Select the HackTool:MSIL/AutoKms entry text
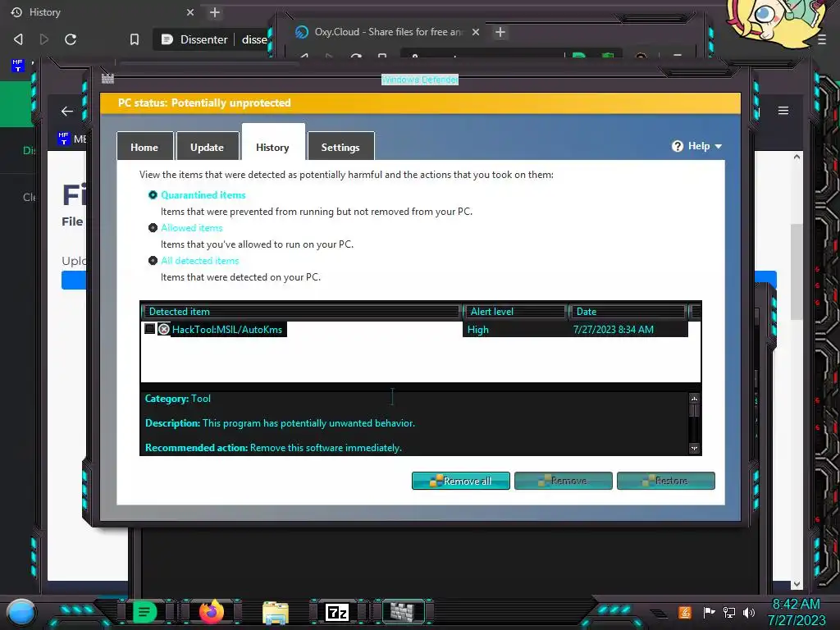The image size is (840, 630). (227, 330)
